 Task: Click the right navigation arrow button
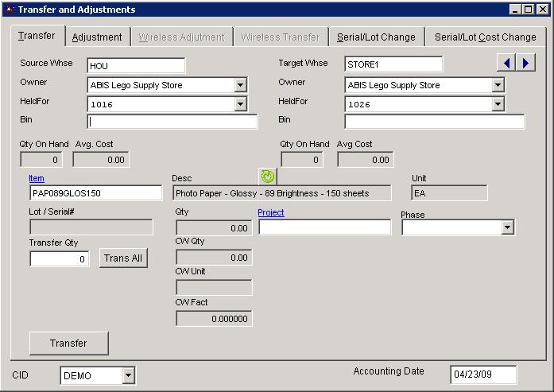pos(525,63)
